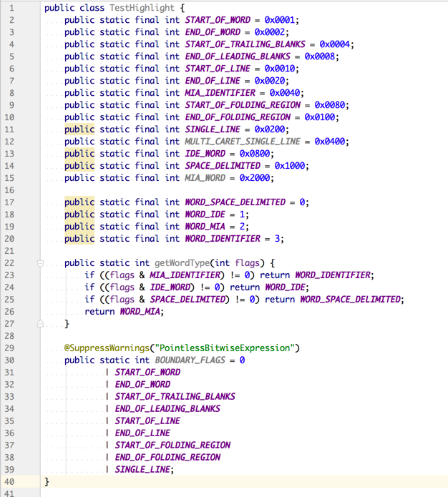
Task: Click WORD_SPACE_DELIMITED return value on line 25
Action: pos(351,300)
